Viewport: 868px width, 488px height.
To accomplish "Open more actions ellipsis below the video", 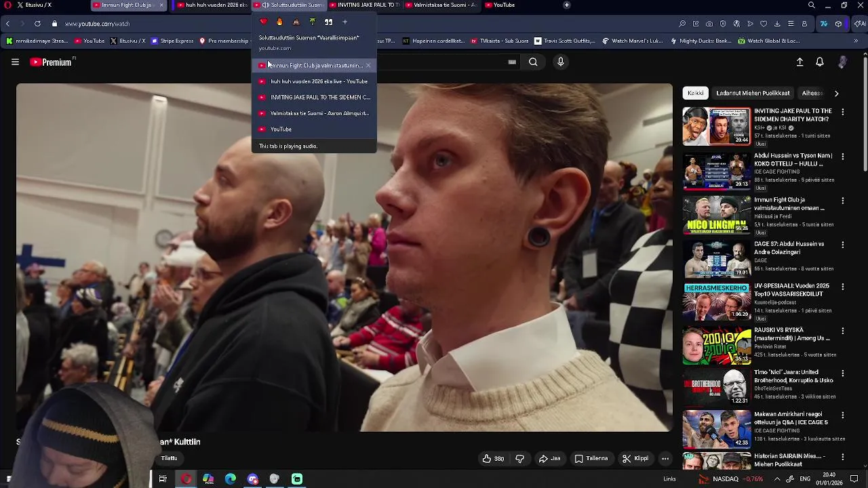I will click(x=665, y=459).
